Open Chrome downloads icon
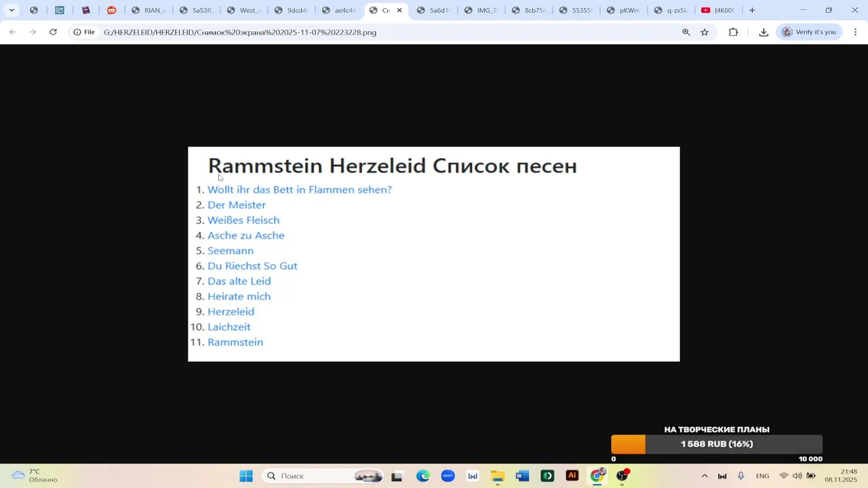Image resolution: width=868 pixels, height=488 pixels. point(764,32)
